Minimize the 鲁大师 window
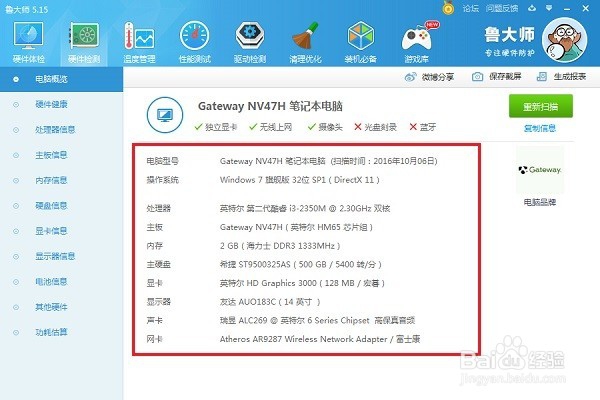The height and width of the screenshot is (400, 600). (x=567, y=8)
